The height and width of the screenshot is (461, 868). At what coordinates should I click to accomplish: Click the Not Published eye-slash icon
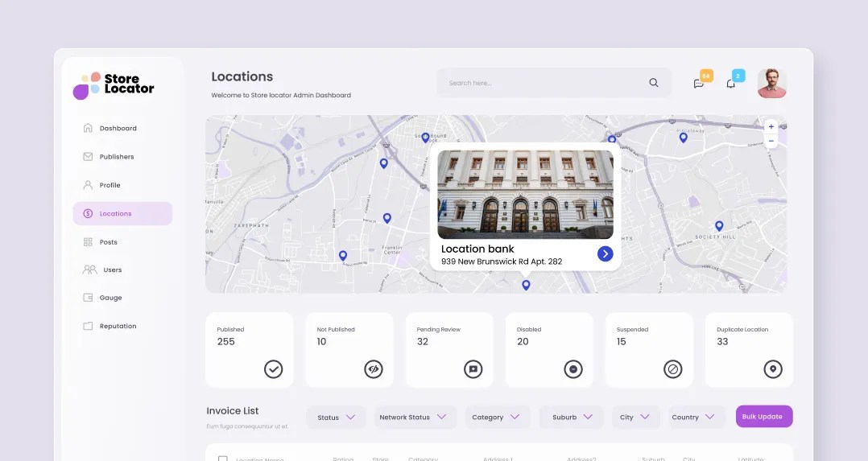pos(374,369)
